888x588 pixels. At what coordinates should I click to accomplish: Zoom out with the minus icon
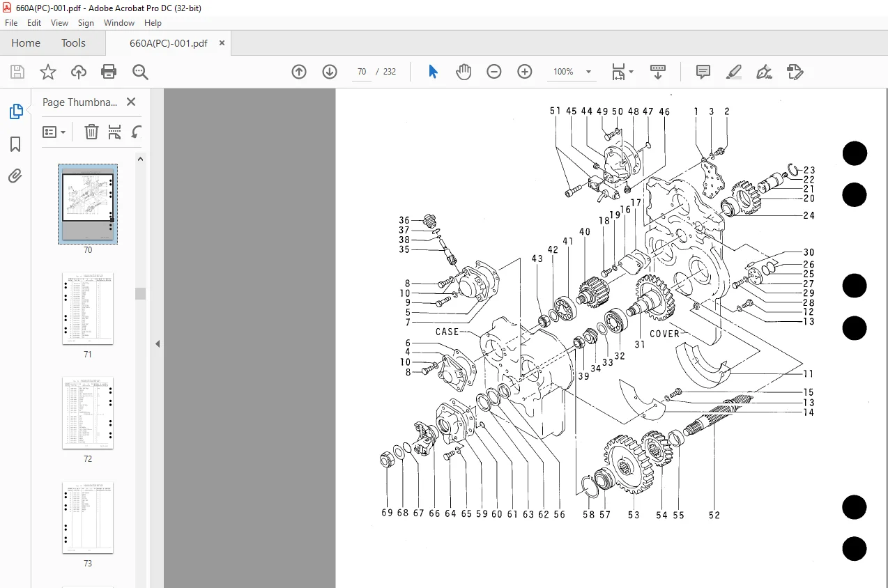click(494, 72)
